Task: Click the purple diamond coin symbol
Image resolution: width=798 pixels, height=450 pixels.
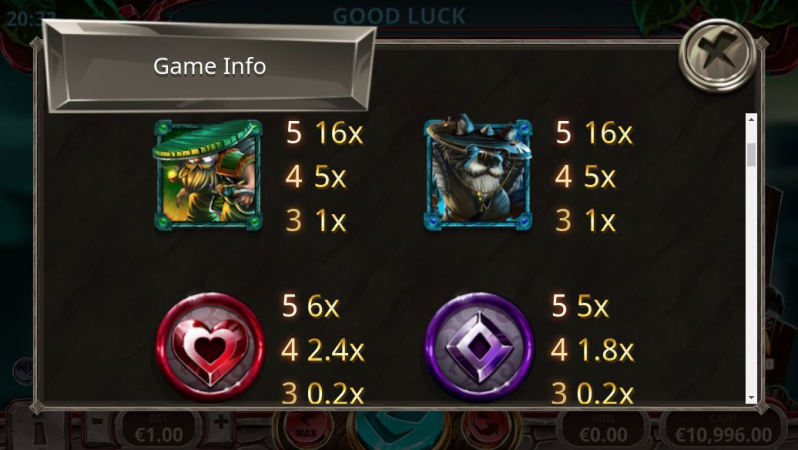Action: click(x=479, y=348)
